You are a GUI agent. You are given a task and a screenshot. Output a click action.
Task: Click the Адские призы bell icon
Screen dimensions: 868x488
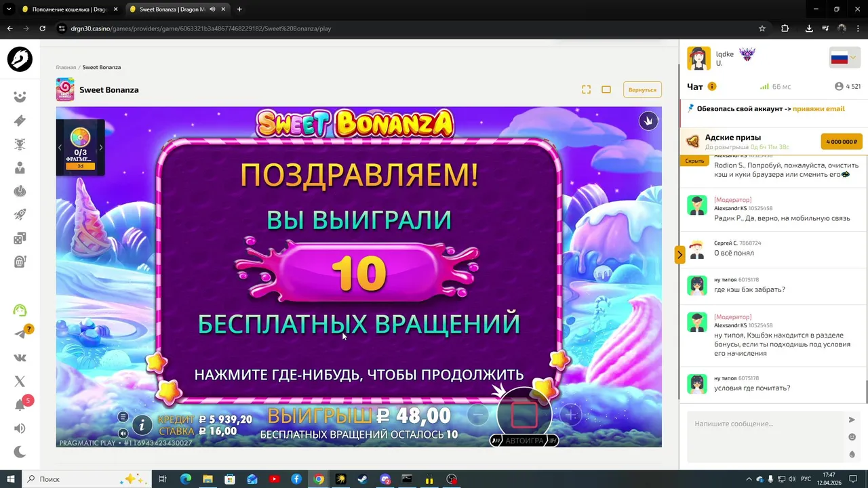click(692, 142)
